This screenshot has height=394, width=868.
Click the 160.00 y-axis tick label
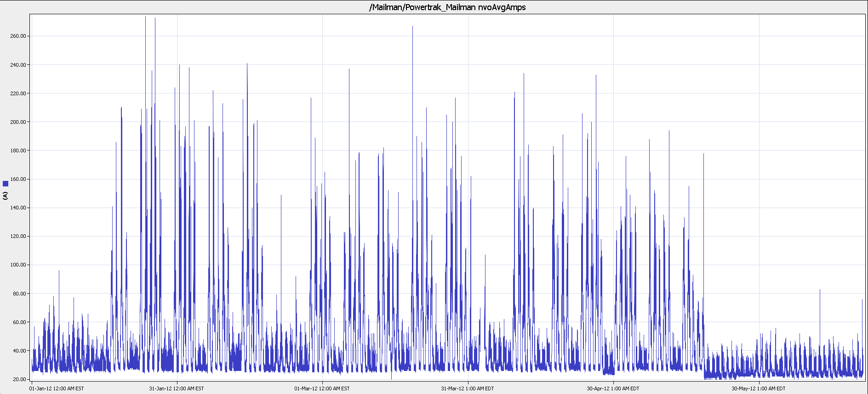(x=18, y=179)
